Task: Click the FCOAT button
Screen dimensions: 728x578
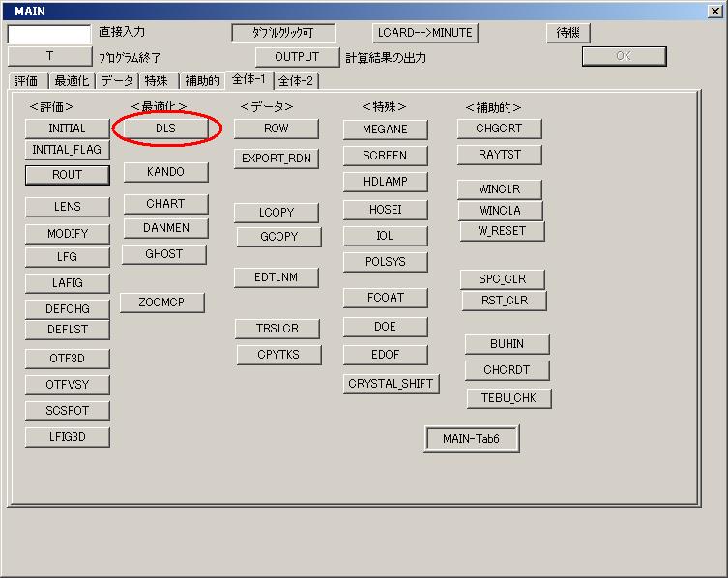Action: (x=386, y=298)
